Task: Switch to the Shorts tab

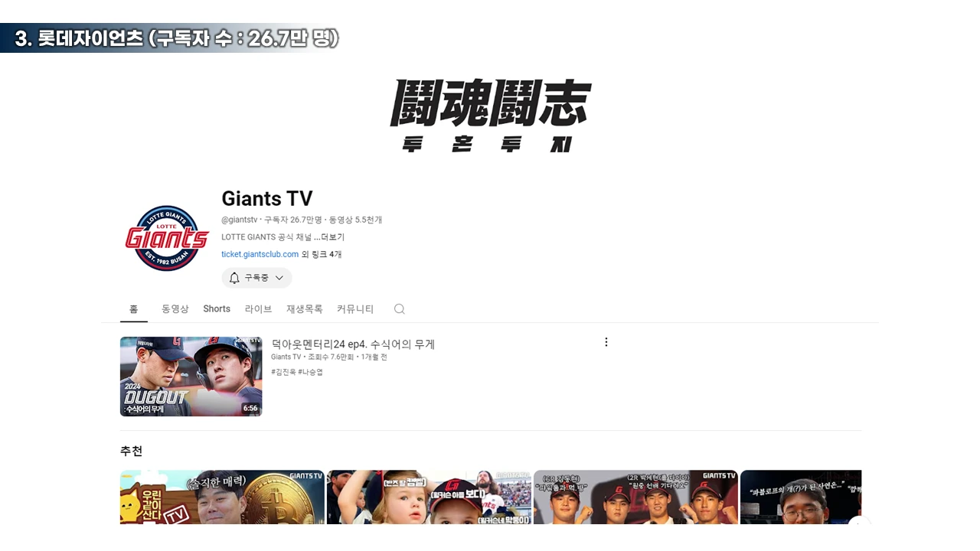Action: (216, 308)
